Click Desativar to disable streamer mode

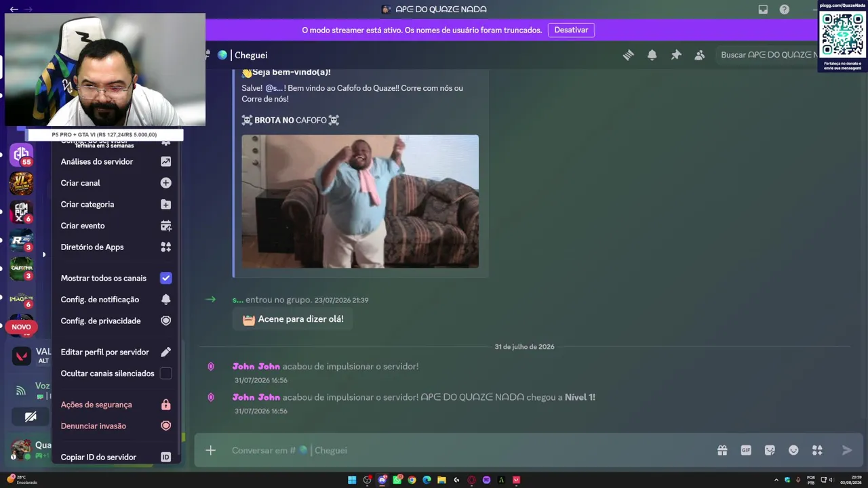(x=571, y=30)
